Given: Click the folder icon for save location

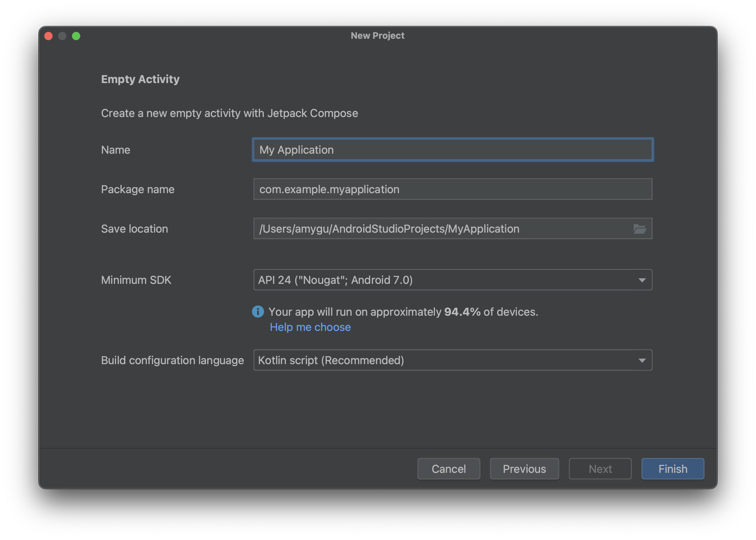Looking at the screenshot, I should coord(640,228).
